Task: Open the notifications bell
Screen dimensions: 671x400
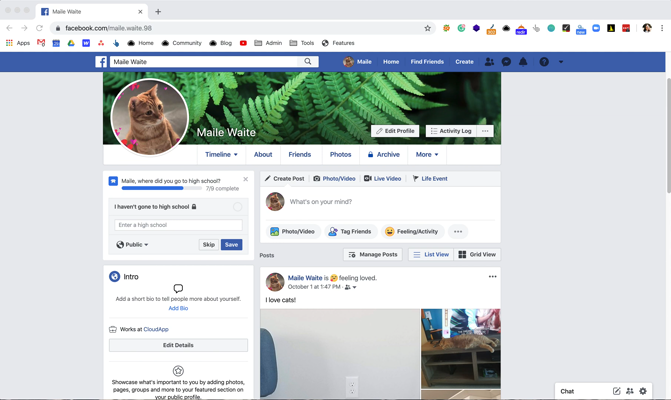Action: tap(523, 62)
